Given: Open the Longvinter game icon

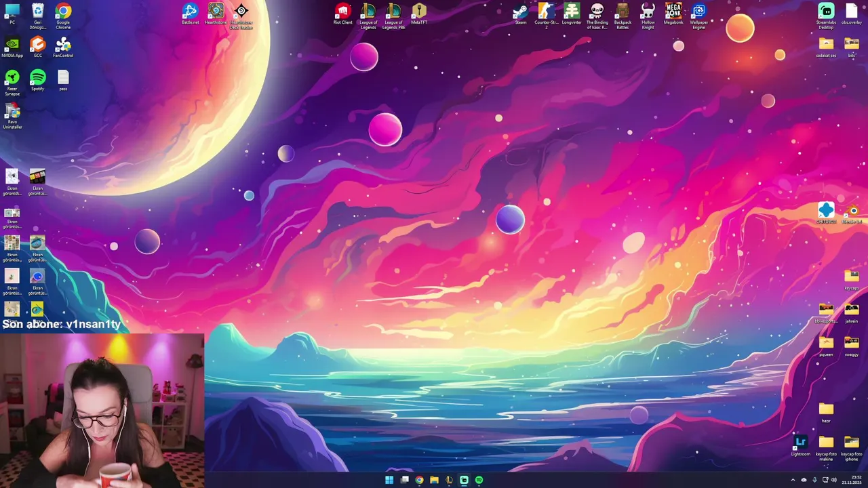Looking at the screenshot, I should click(x=572, y=14).
